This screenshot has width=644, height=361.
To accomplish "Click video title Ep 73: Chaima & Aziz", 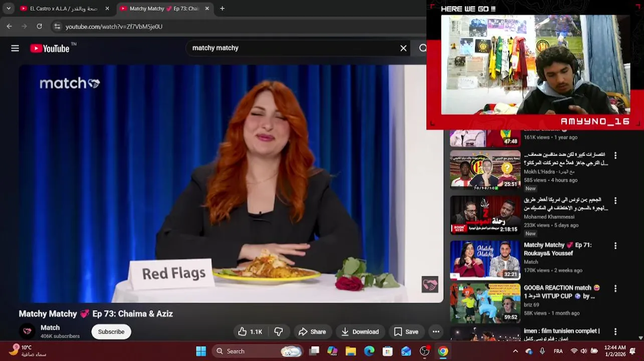I will pyautogui.click(x=96, y=314).
